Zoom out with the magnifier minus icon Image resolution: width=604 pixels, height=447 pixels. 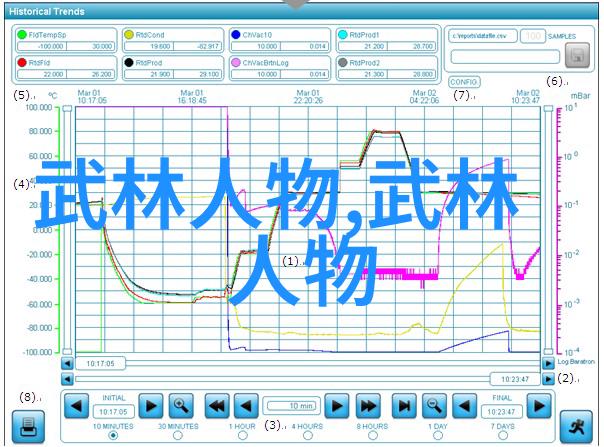[x=435, y=406]
